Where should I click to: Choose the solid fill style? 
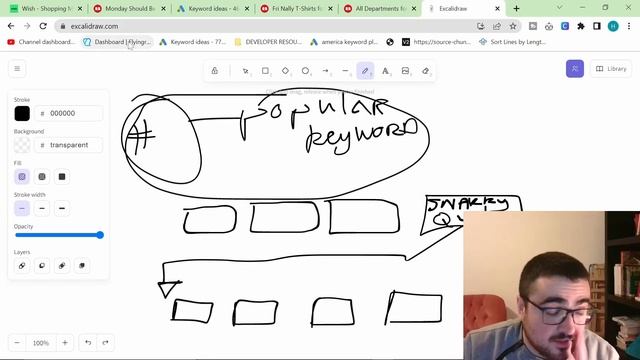pos(62,177)
